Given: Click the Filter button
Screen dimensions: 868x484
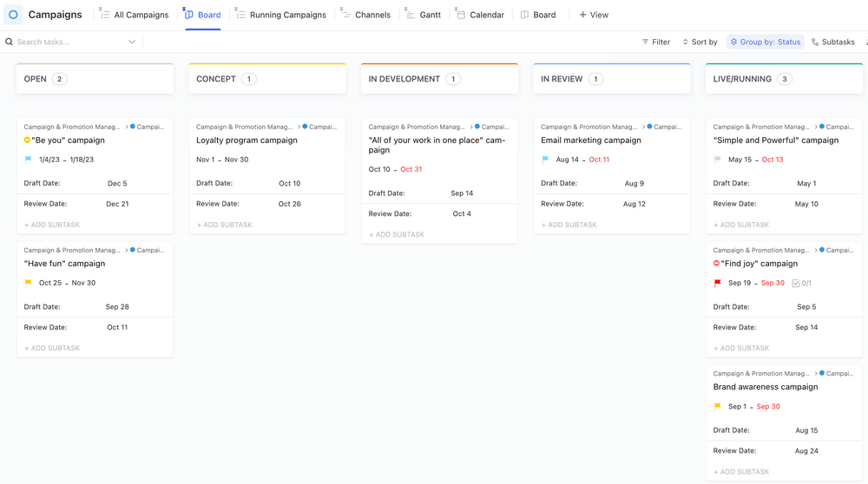Looking at the screenshot, I should point(655,42).
